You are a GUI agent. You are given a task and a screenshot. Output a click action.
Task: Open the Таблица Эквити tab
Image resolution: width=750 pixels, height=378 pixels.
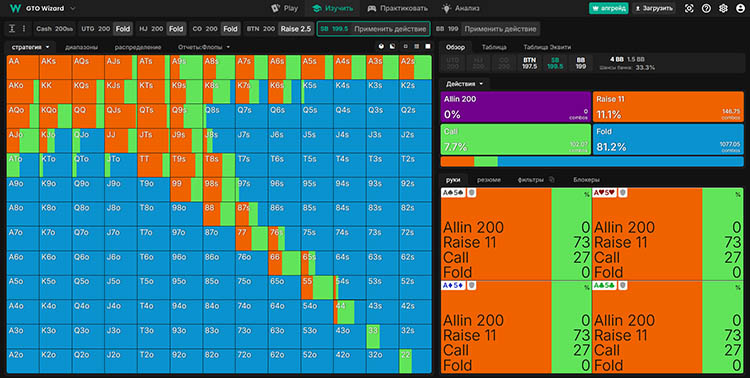point(547,47)
